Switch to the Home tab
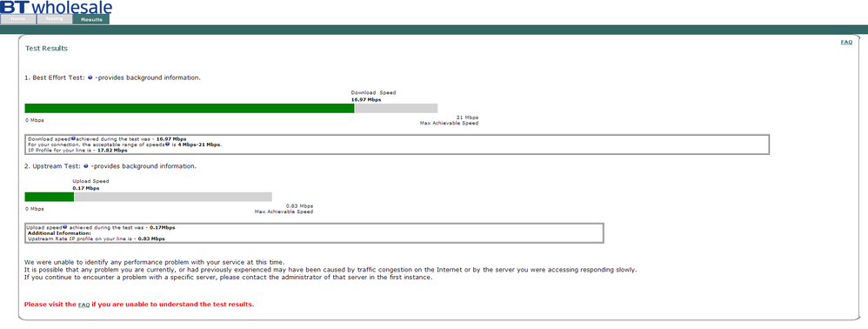 click(x=18, y=19)
